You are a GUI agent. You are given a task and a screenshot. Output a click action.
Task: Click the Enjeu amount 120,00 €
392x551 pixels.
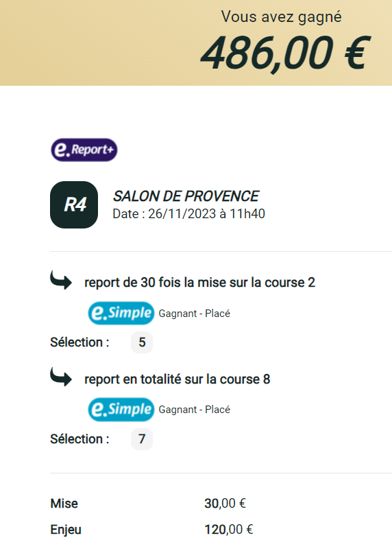point(228,530)
